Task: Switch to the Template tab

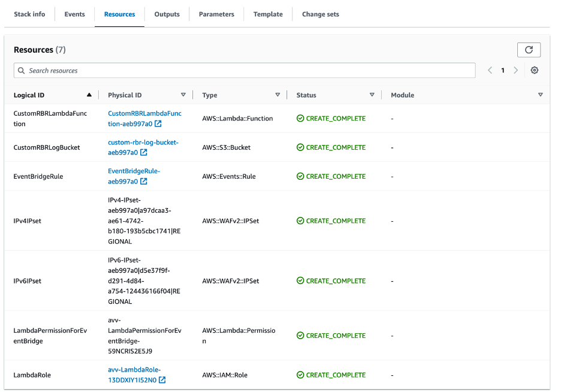Action: (x=267, y=14)
